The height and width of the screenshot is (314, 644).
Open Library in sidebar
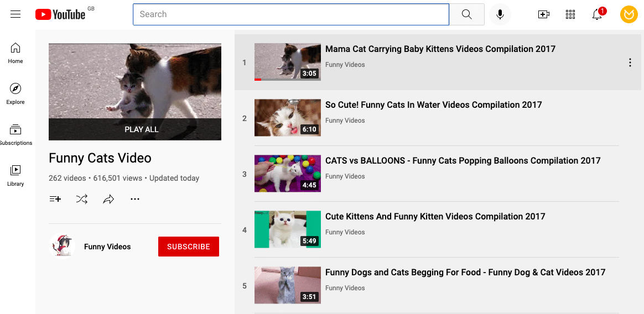click(x=15, y=176)
